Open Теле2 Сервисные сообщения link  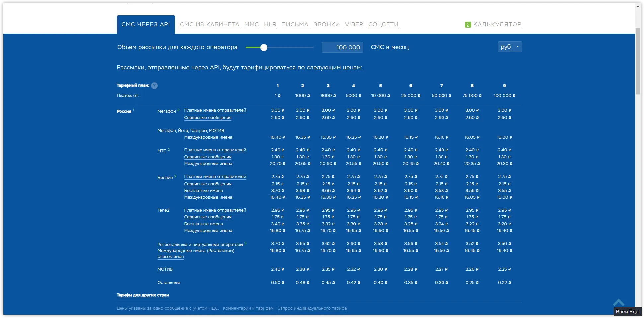pos(208,217)
